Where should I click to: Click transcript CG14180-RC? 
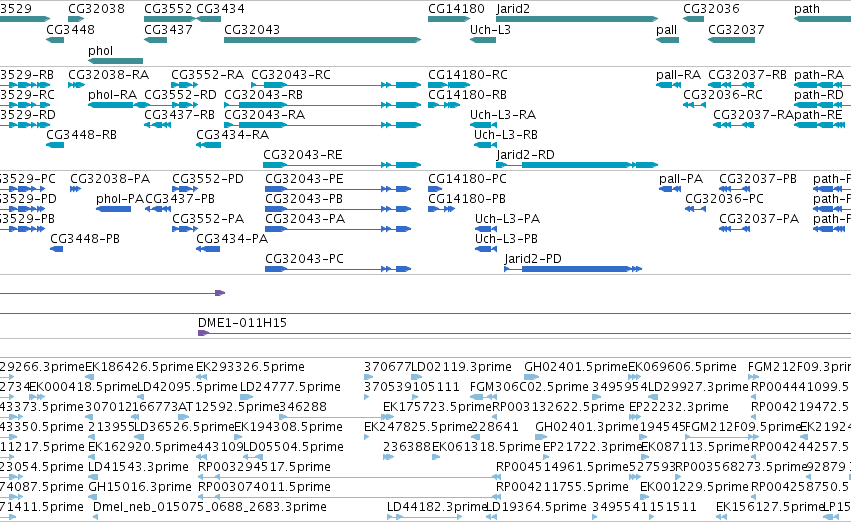[468, 74]
